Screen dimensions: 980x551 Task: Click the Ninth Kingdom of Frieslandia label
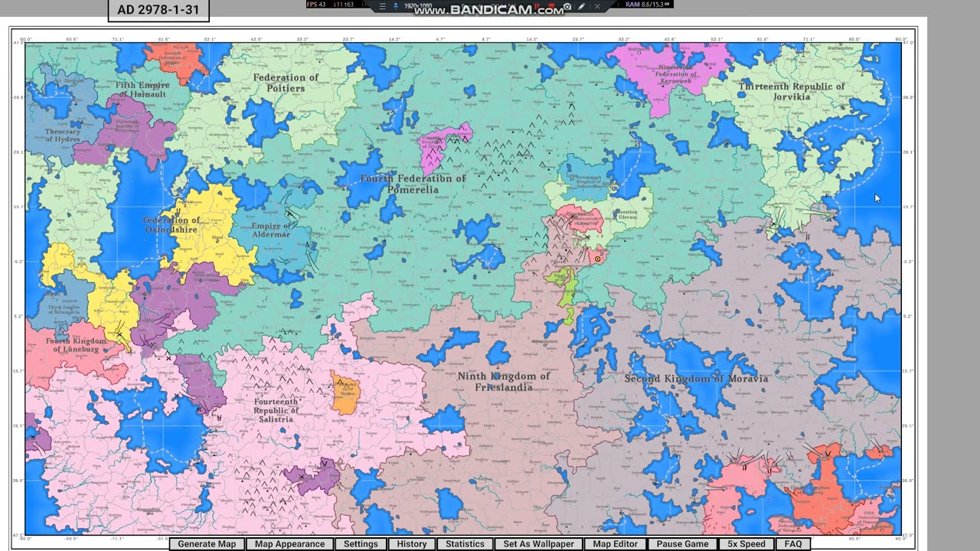pyautogui.click(x=503, y=381)
